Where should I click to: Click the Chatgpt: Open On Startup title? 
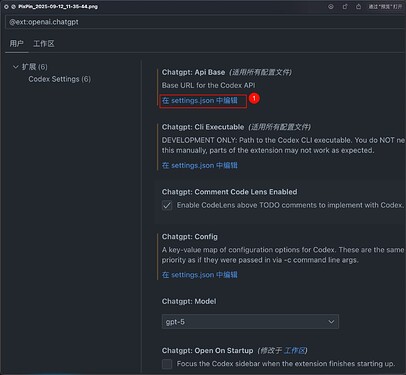(207, 351)
